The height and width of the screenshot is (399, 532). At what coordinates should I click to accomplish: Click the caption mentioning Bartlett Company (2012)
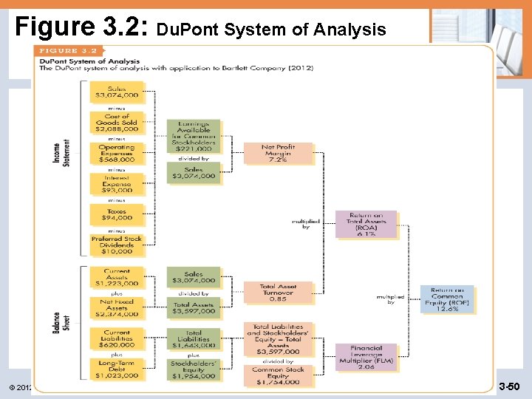(x=177, y=68)
